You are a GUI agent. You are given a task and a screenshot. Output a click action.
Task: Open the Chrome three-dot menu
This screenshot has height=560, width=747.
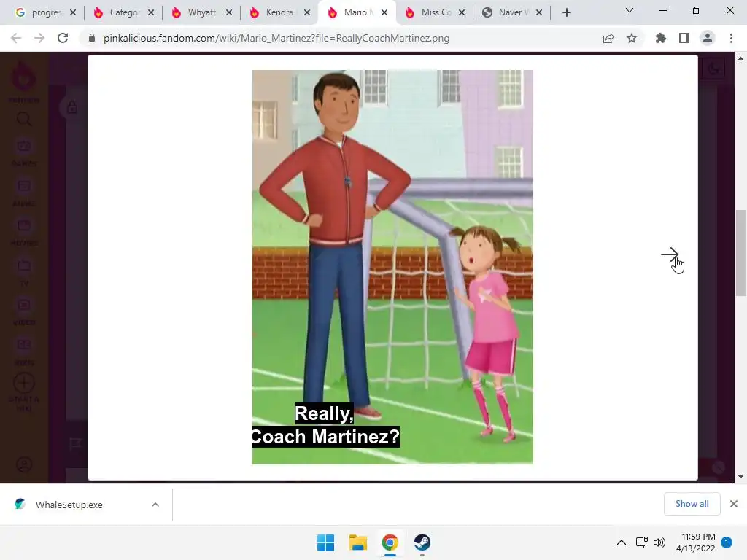[x=731, y=38]
